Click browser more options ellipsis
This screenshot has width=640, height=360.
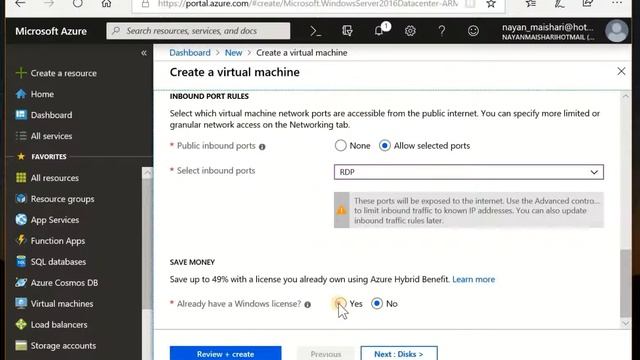pos(617,3)
